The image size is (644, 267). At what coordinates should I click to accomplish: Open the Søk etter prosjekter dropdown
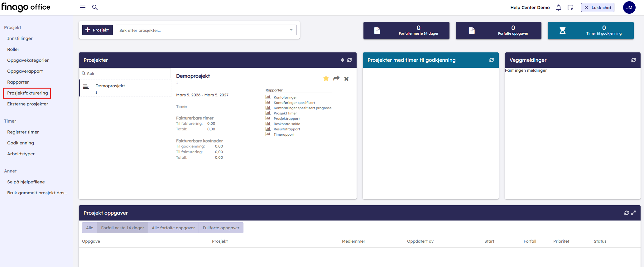click(x=291, y=30)
